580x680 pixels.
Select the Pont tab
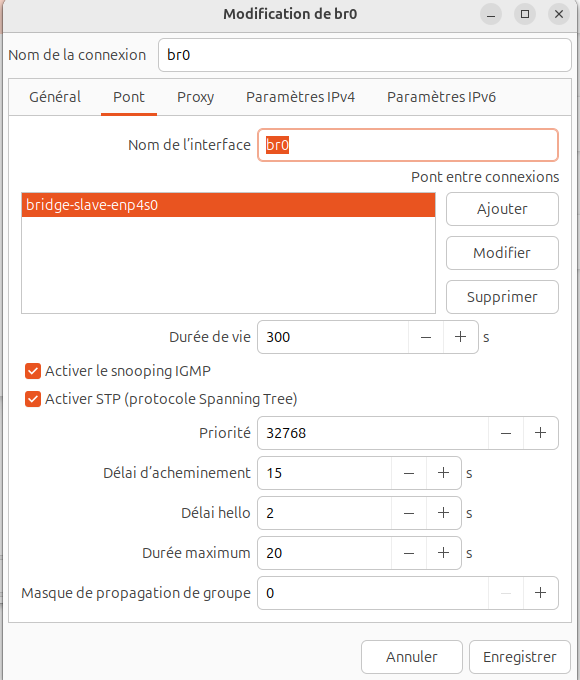click(x=129, y=97)
